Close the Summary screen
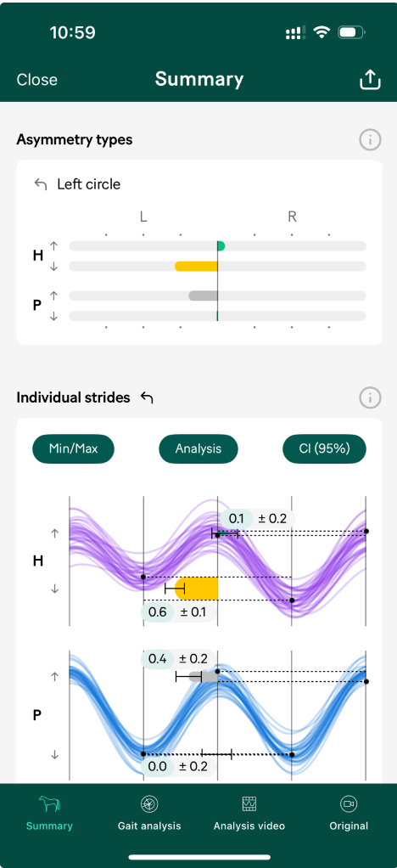This screenshot has height=868, width=397. click(x=37, y=80)
